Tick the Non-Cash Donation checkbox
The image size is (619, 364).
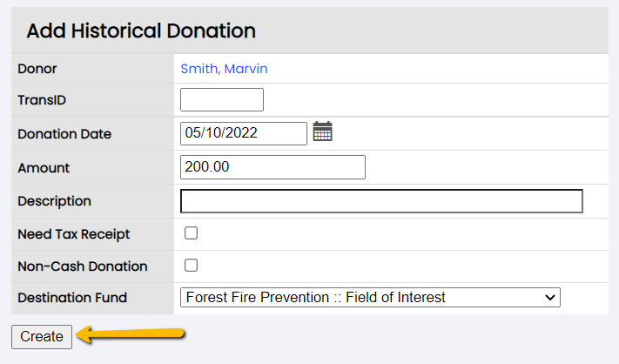coord(191,266)
